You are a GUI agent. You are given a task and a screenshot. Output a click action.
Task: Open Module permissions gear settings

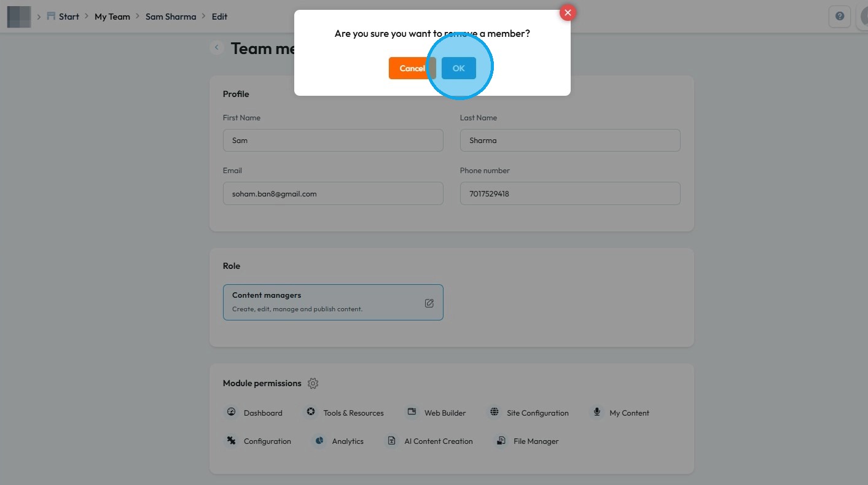click(313, 384)
